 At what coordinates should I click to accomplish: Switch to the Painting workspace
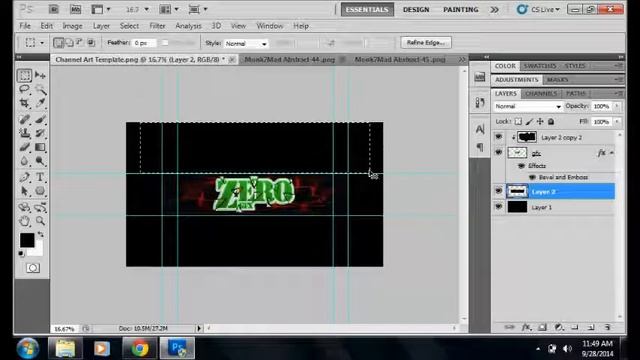pos(460,9)
